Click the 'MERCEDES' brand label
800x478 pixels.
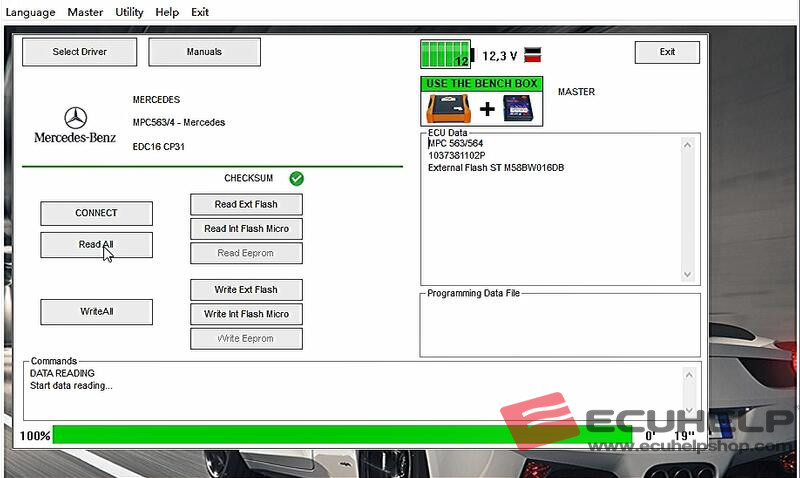click(156, 99)
